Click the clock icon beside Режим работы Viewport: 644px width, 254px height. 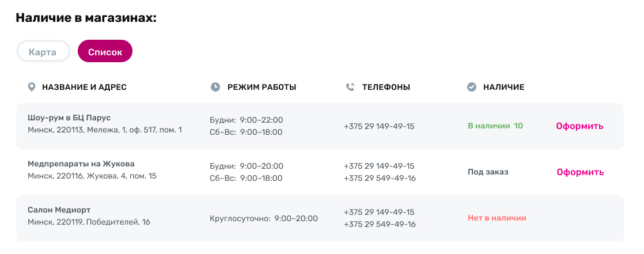pos(215,87)
